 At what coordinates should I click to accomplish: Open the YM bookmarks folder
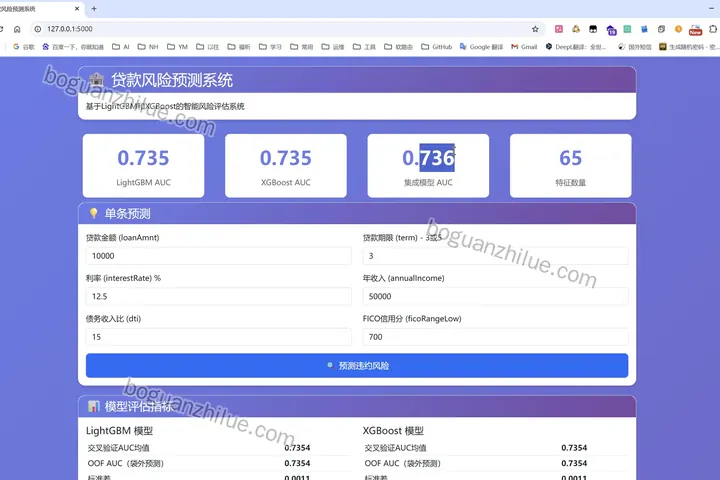pos(177,47)
